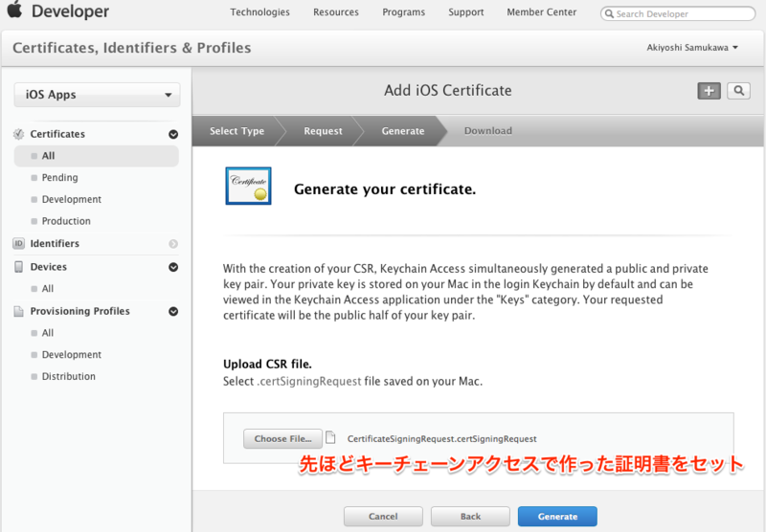Click the search magnifier in Search Developer
Screen dimensions: 766x532
point(609,13)
